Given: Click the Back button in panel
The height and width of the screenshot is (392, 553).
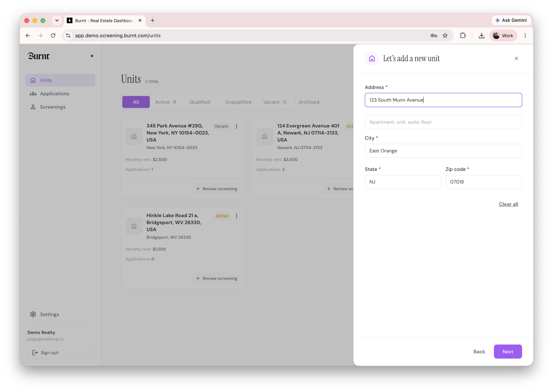Looking at the screenshot, I should point(479,352).
